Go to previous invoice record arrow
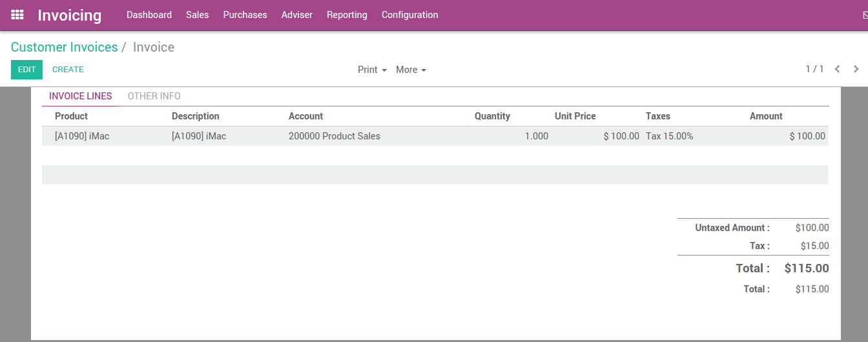Screen dimensions: 868x342 [837, 69]
